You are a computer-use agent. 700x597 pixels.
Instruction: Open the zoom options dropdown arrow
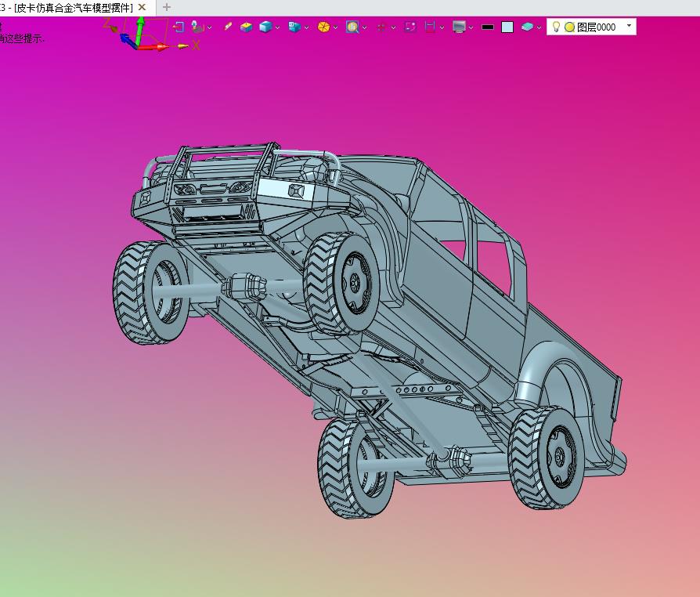(365, 27)
